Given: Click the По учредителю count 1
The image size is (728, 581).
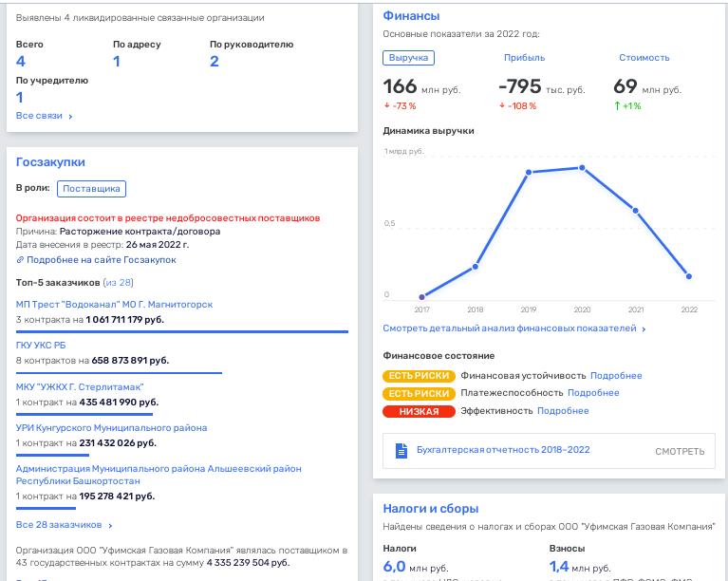Looking at the screenshot, I should [x=20, y=98].
